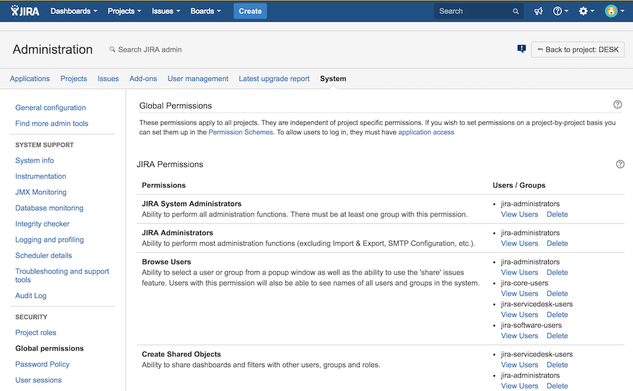This screenshot has width=633, height=391.
Task: Open the user avatar profile menu
Action: [x=614, y=11]
